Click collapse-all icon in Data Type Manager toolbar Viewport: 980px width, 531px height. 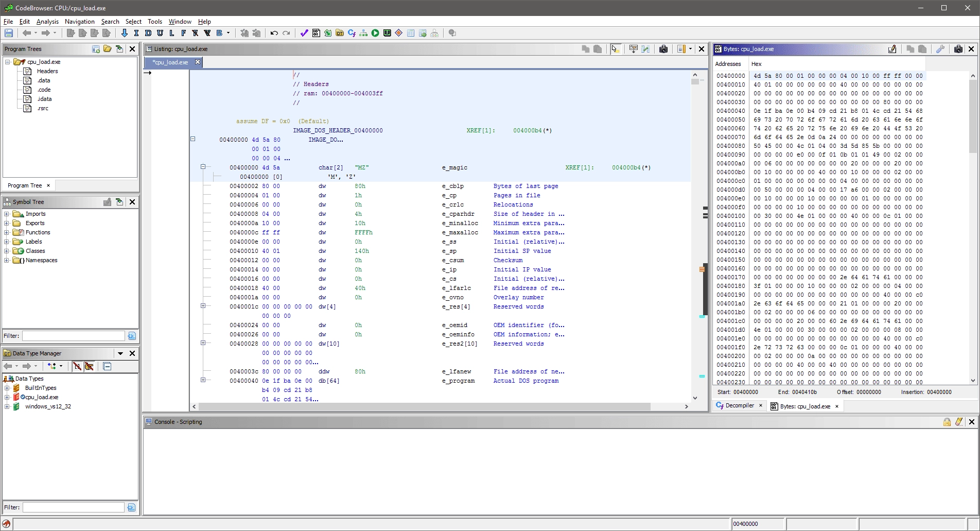pos(107,366)
